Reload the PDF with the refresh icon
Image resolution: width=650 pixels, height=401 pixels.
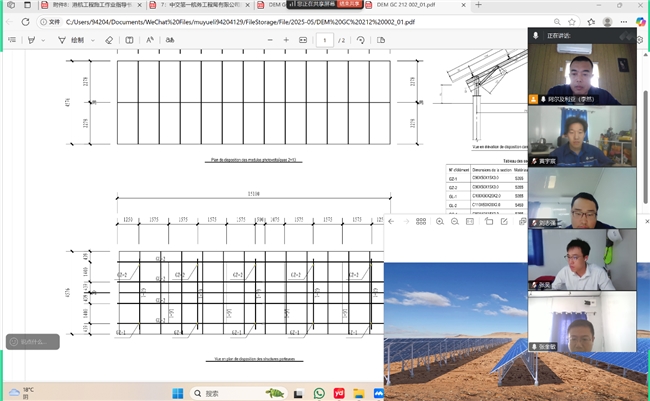click(26, 22)
